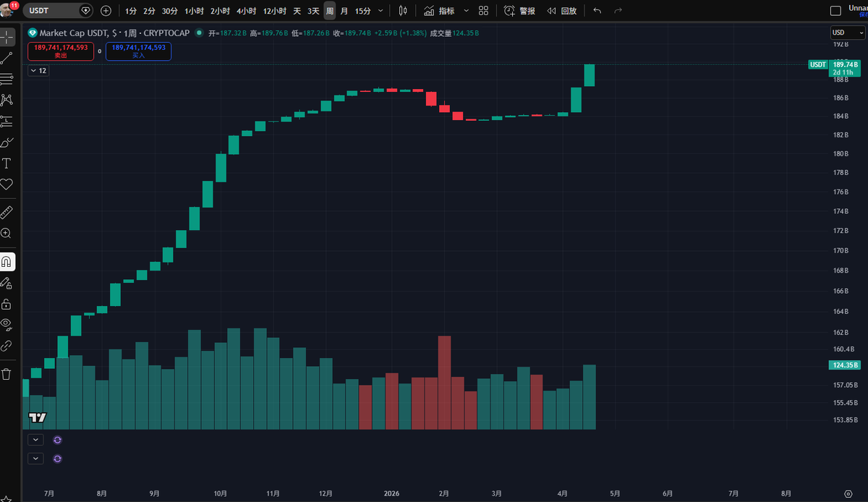Open the 指标 indicators dialog
The height and width of the screenshot is (502, 868).
pos(439,11)
